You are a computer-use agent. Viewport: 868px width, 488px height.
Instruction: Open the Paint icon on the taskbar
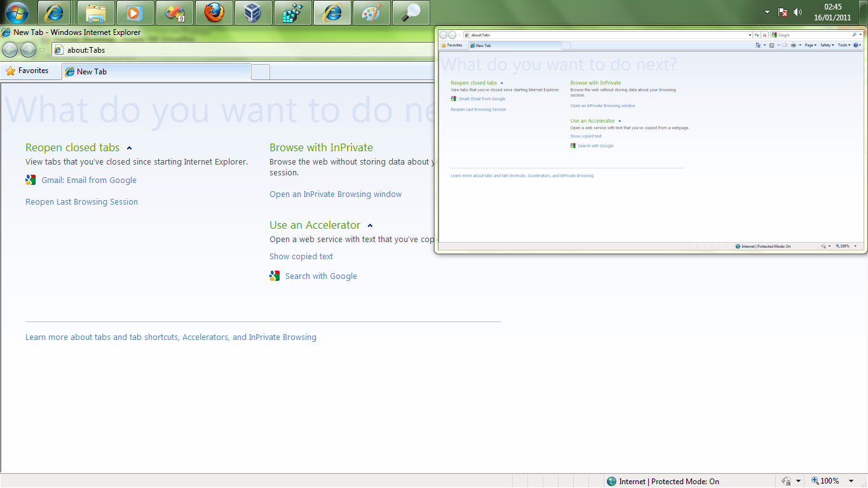pos(372,13)
